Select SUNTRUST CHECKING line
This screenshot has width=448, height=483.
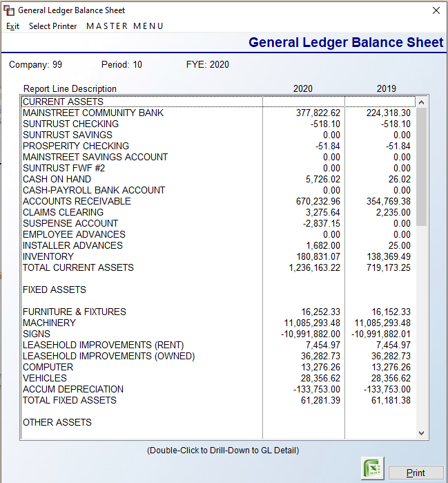[x=218, y=124]
